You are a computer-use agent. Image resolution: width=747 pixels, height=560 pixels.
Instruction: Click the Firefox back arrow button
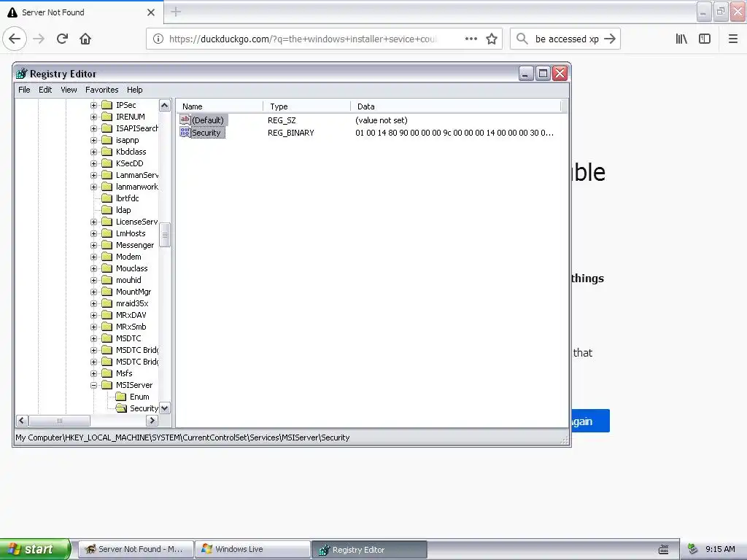point(15,39)
